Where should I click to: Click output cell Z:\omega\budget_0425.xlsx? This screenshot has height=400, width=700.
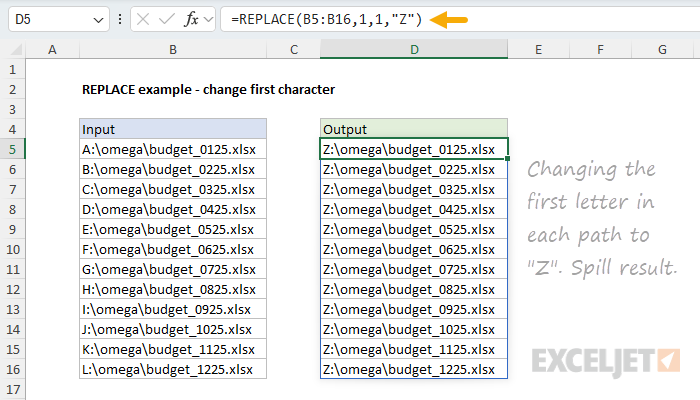point(414,209)
